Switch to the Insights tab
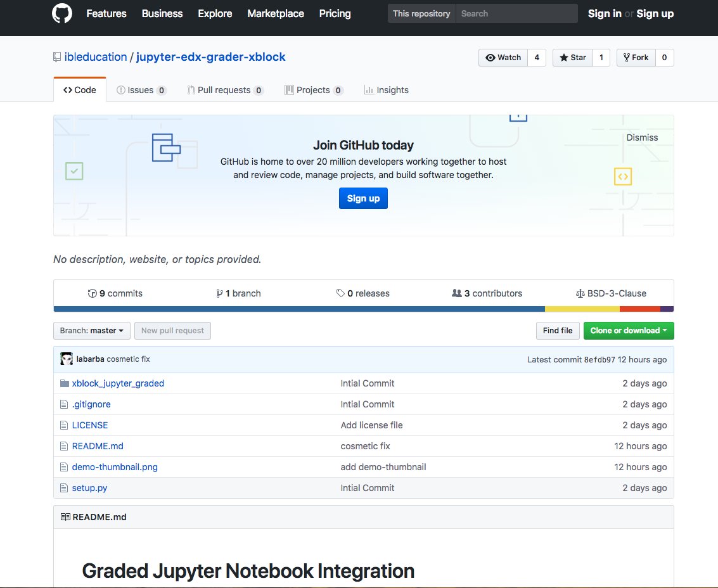718x588 pixels. pos(387,89)
